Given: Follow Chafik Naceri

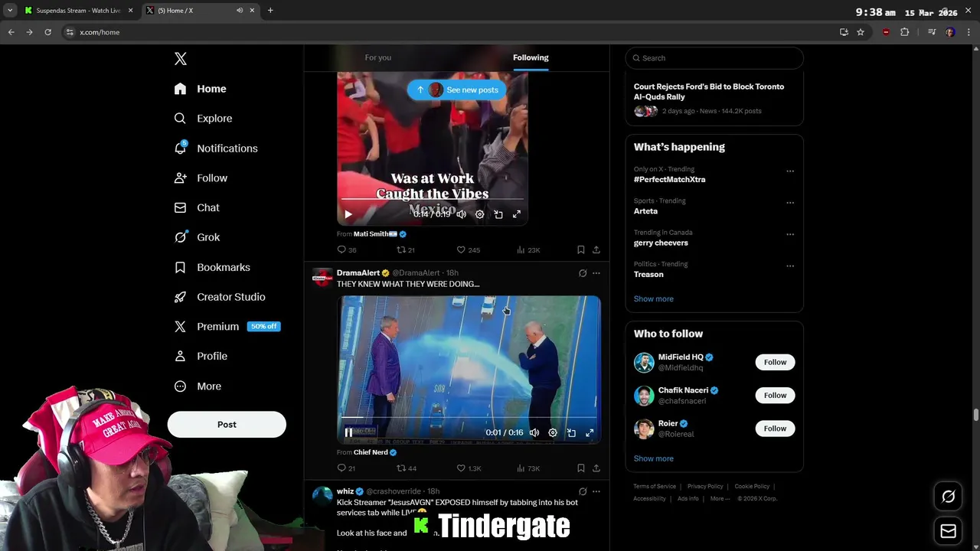Looking at the screenshot, I should 775,395.
